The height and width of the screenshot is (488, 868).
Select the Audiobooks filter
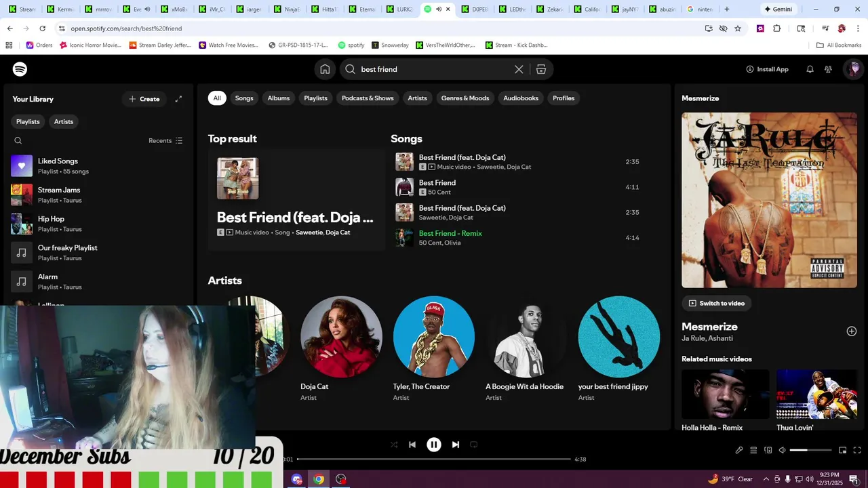coord(521,98)
